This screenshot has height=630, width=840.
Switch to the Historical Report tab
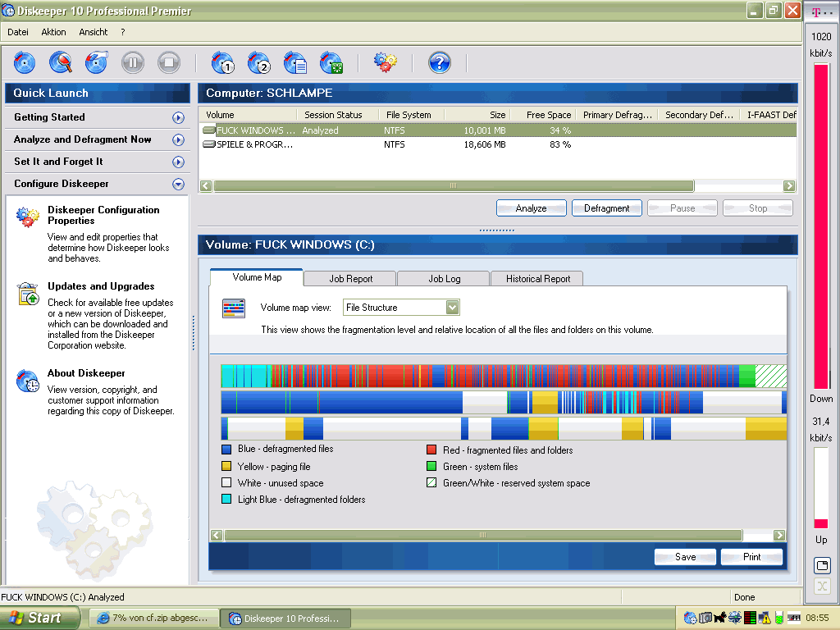(538, 279)
